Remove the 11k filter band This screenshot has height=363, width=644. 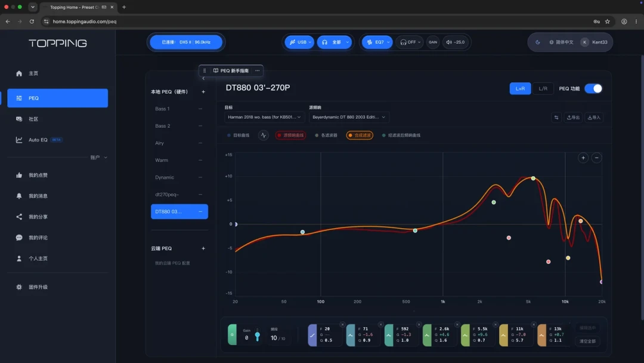coord(534,325)
